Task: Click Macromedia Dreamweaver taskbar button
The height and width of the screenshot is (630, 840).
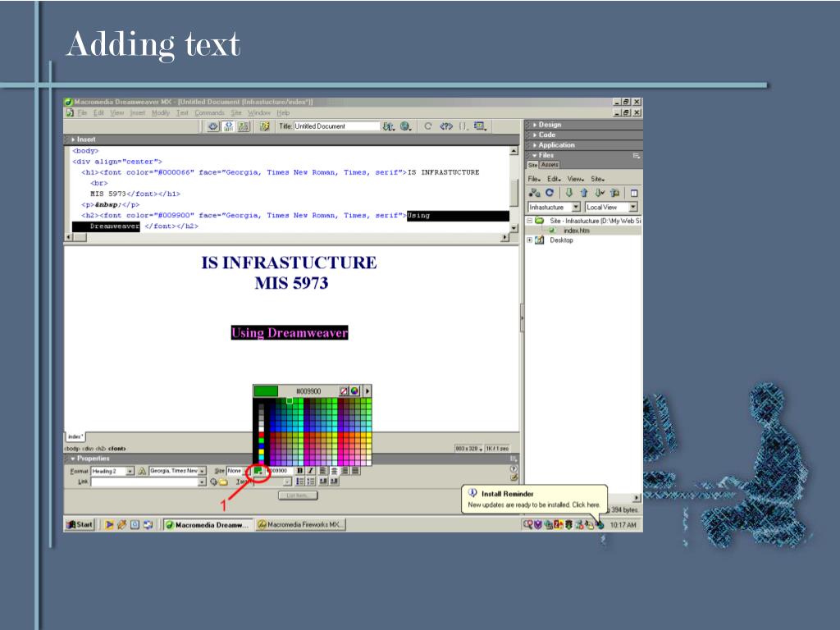Action: point(208,524)
